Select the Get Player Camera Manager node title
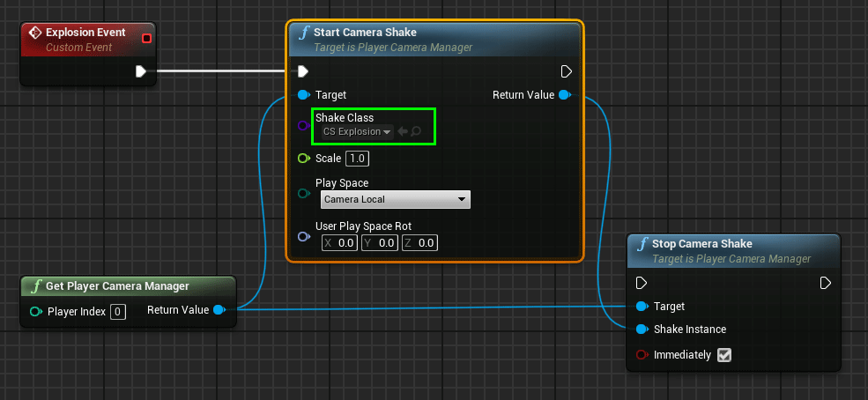 coord(117,286)
